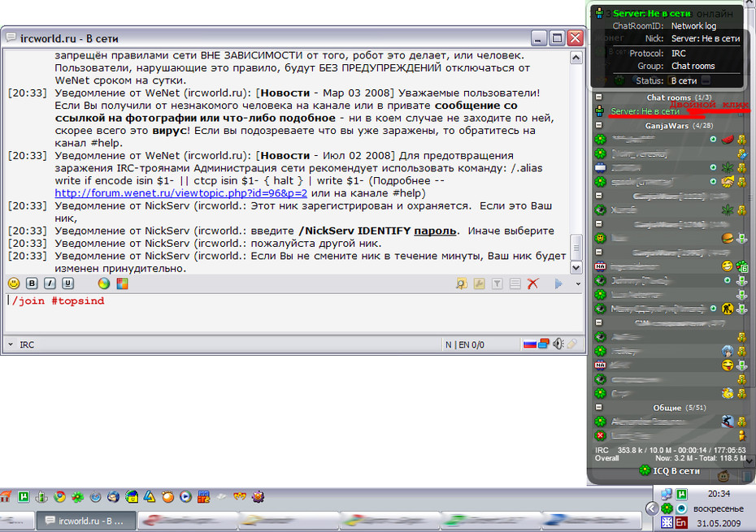756x532 pixels.
Task: Click the network computers tray icon
Action: tap(667, 494)
